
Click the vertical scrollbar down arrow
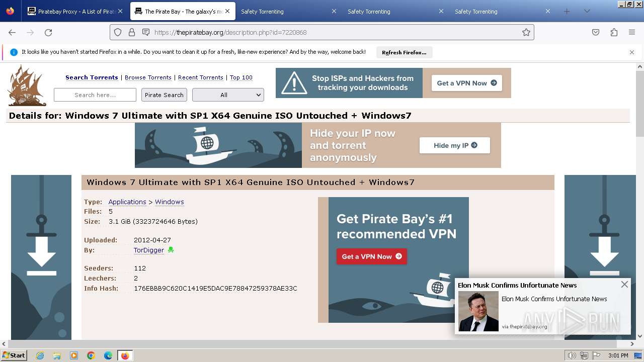point(640,336)
